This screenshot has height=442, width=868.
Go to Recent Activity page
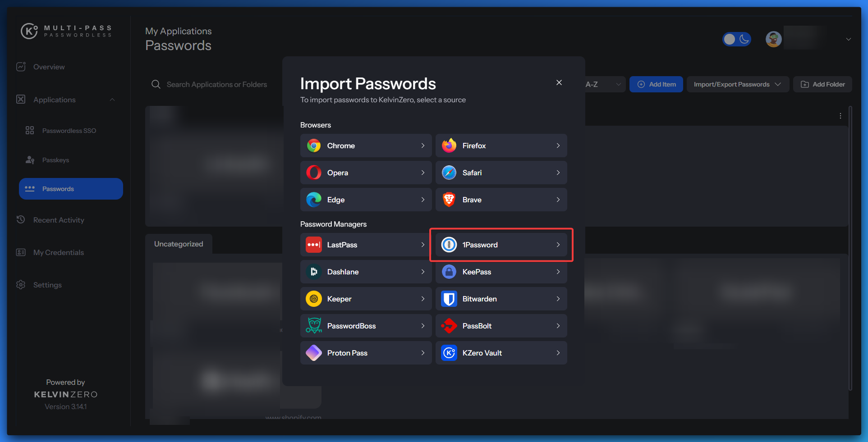59,220
